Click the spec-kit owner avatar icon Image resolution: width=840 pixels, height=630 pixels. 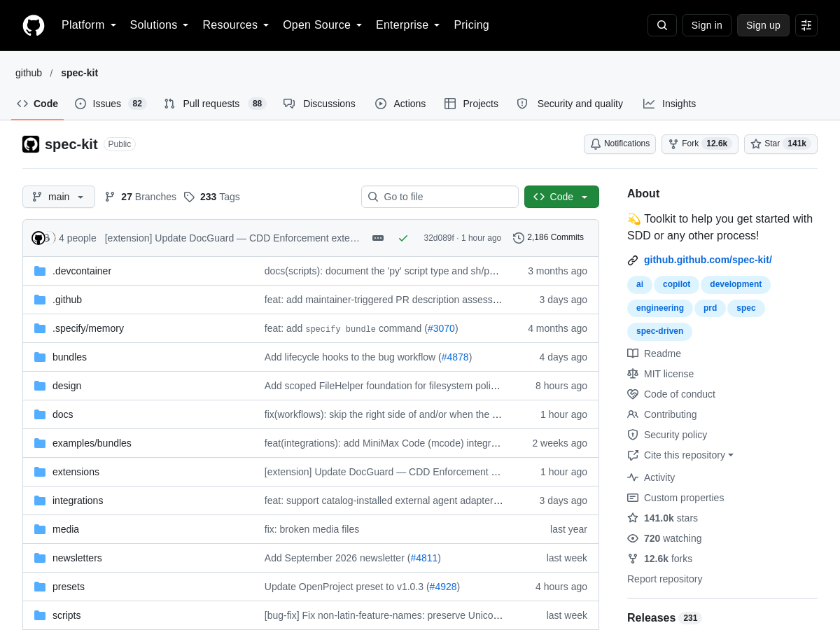31,144
